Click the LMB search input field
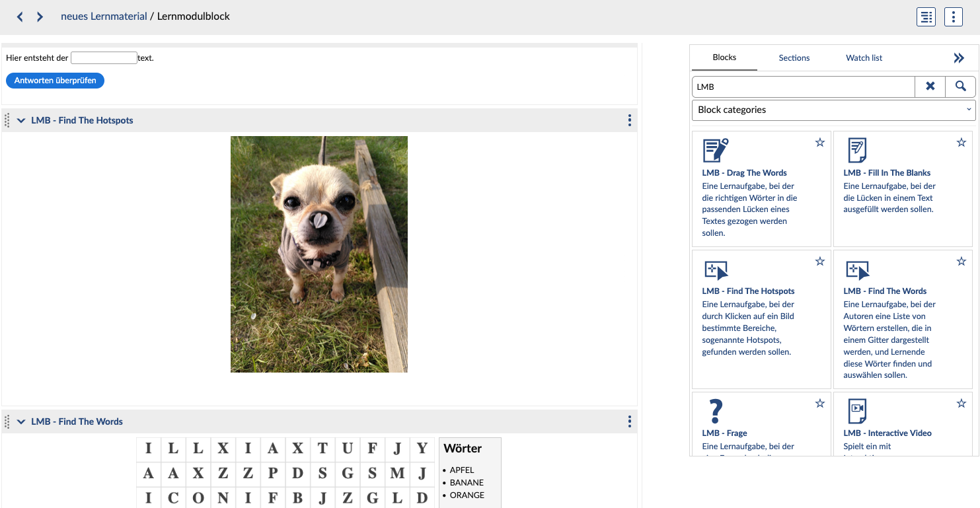Image resolution: width=980 pixels, height=508 pixels. [804, 87]
